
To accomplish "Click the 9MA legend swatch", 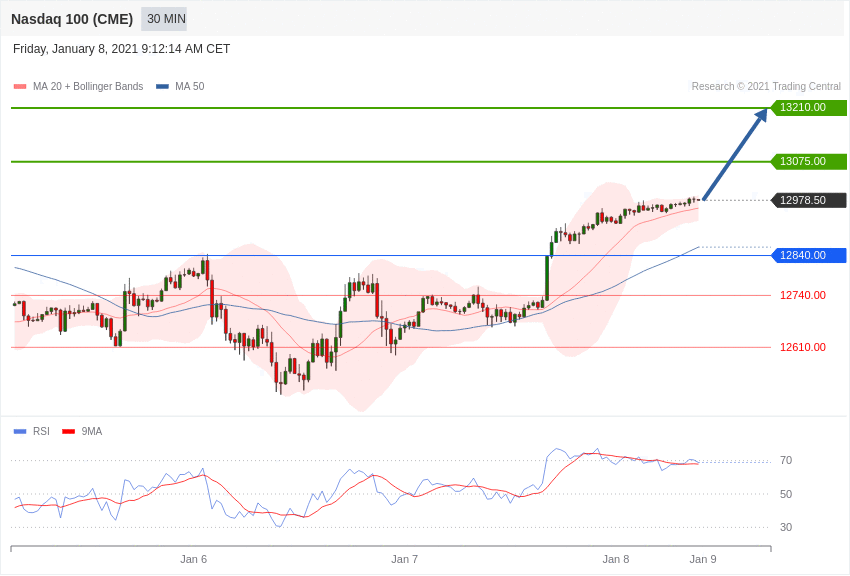I will tap(68, 432).
